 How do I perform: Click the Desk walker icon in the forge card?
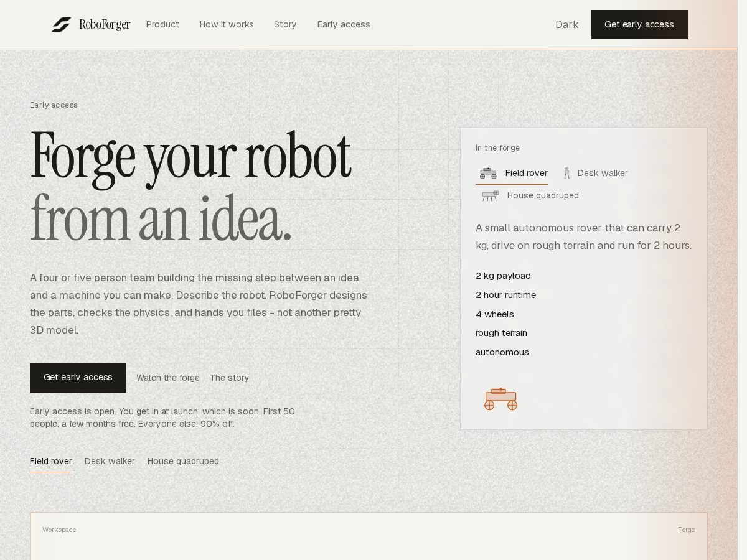point(566,173)
